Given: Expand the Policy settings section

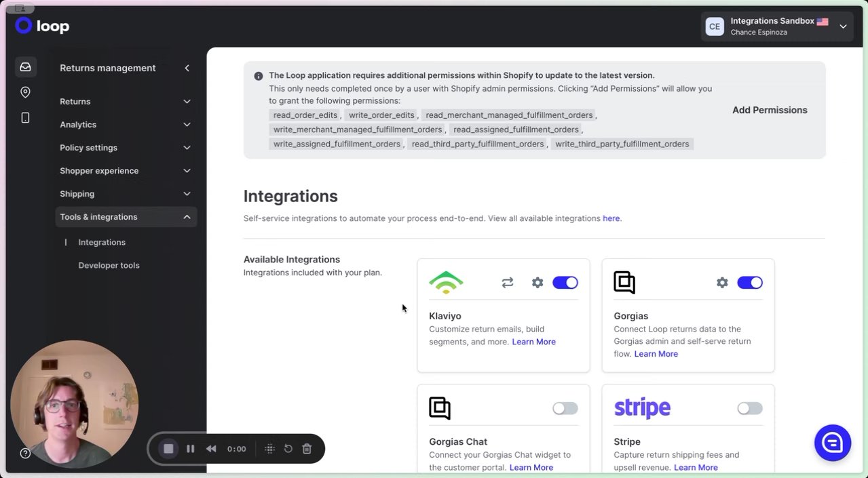Looking at the screenshot, I should 126,148.
